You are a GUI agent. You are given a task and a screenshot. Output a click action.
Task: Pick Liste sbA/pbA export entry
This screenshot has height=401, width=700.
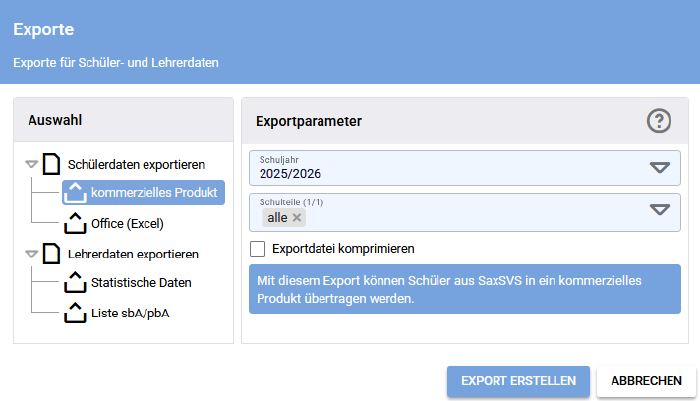coord(131,313)
